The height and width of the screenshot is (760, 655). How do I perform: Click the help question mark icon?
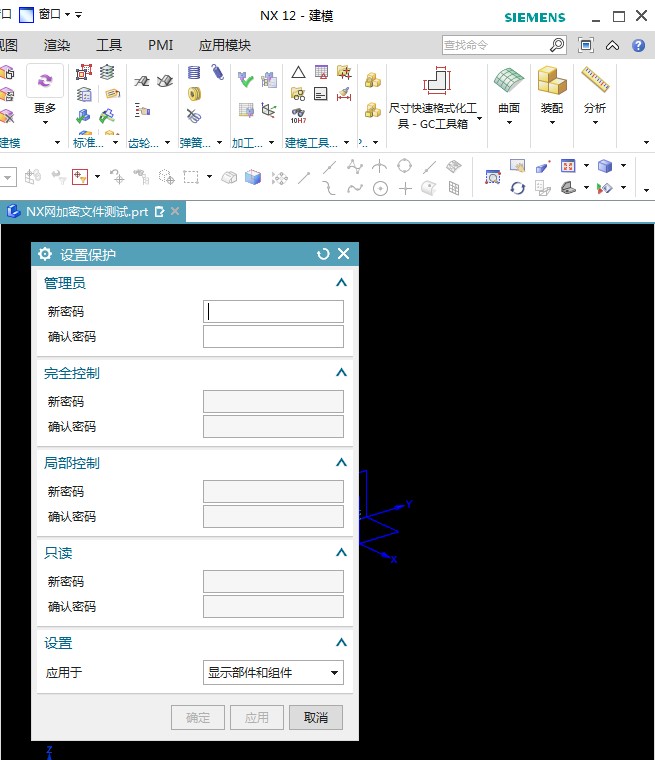639,45
